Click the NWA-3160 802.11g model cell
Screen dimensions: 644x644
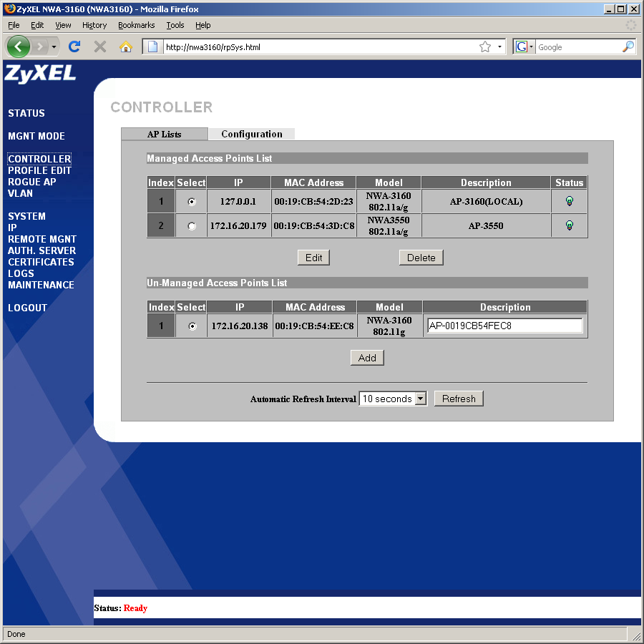click(x=389, y=326)
